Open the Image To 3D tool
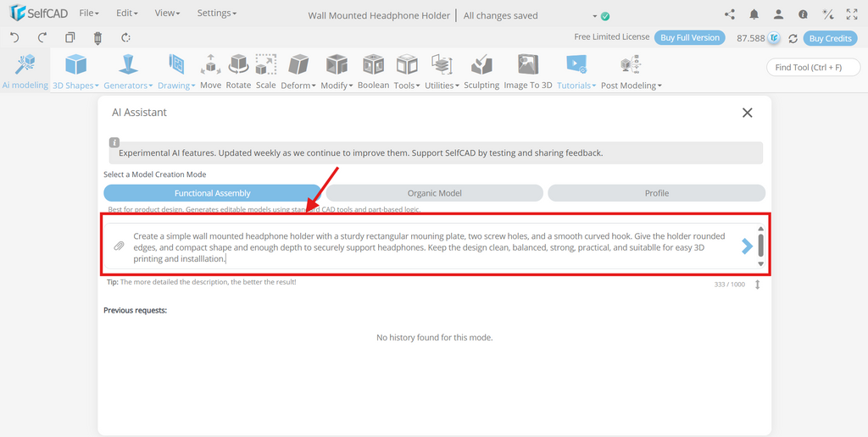Viewport: 868px width, 437px height. coord(528,71)
